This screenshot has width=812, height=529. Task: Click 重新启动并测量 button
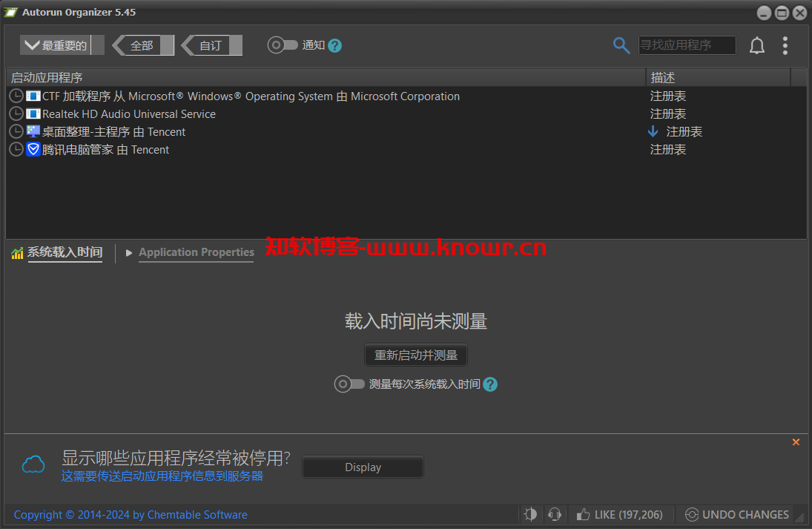click(x=416, y=355)
